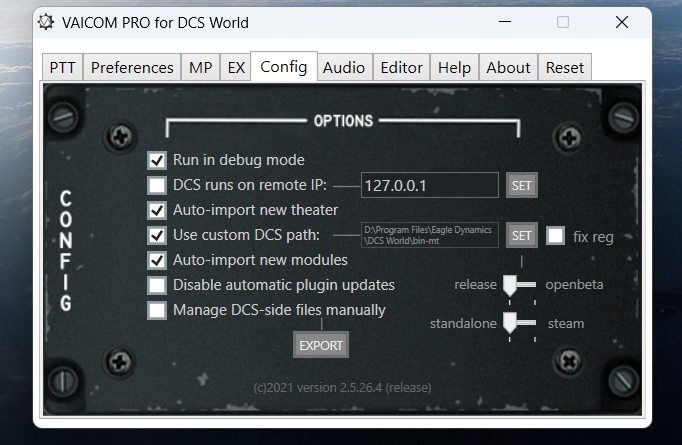Viewport: 682px width, 445px height.
Task: Open the Editor tab
Action: pyautogui.click(x=401, y=67)
